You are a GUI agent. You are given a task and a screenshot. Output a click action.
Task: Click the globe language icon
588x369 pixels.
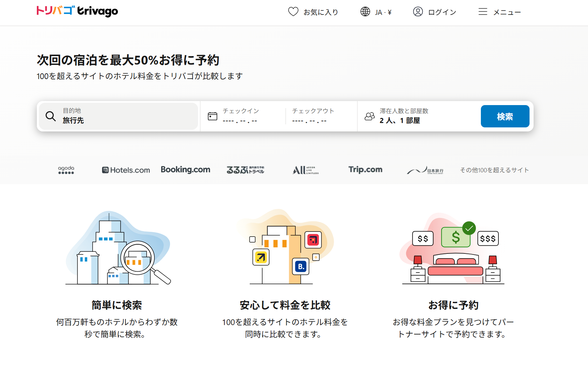click(x=365, y=12)
